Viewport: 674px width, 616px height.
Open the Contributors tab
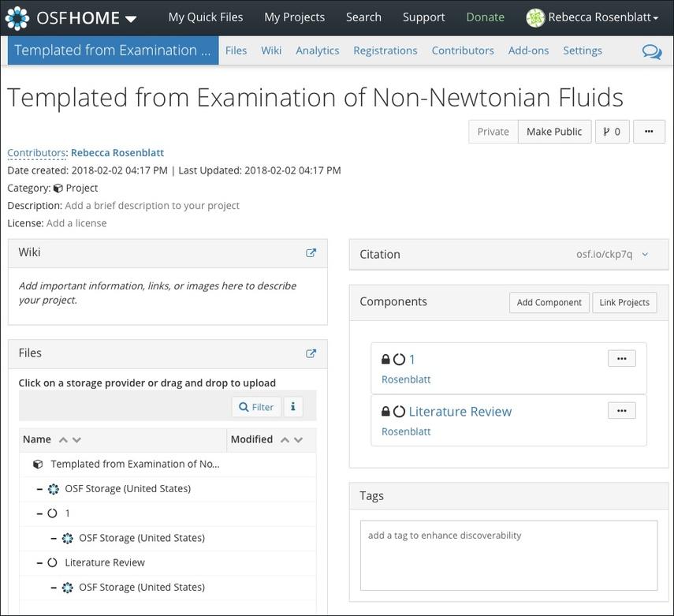coord(463,50)
